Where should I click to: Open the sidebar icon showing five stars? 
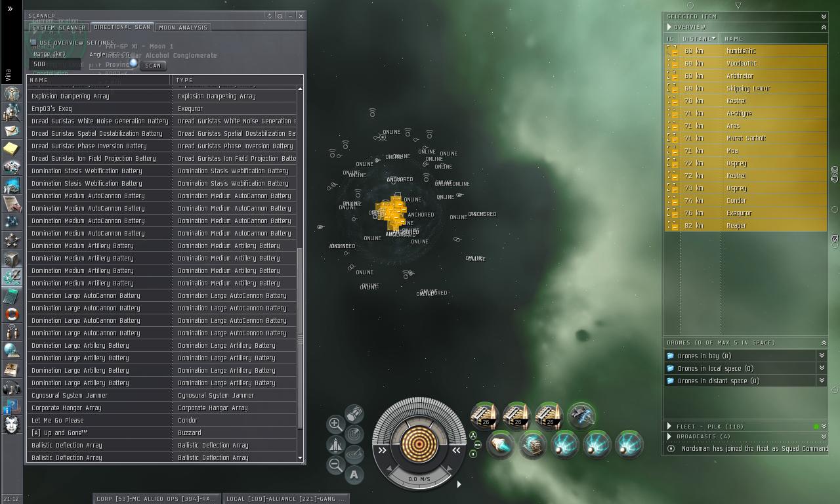click(x=12, y=241)
